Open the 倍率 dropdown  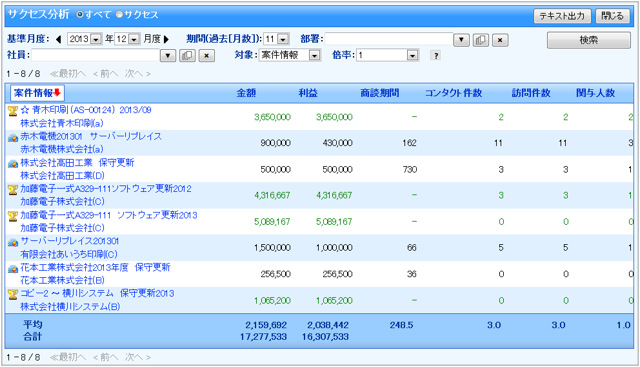[x=388, y=55]
